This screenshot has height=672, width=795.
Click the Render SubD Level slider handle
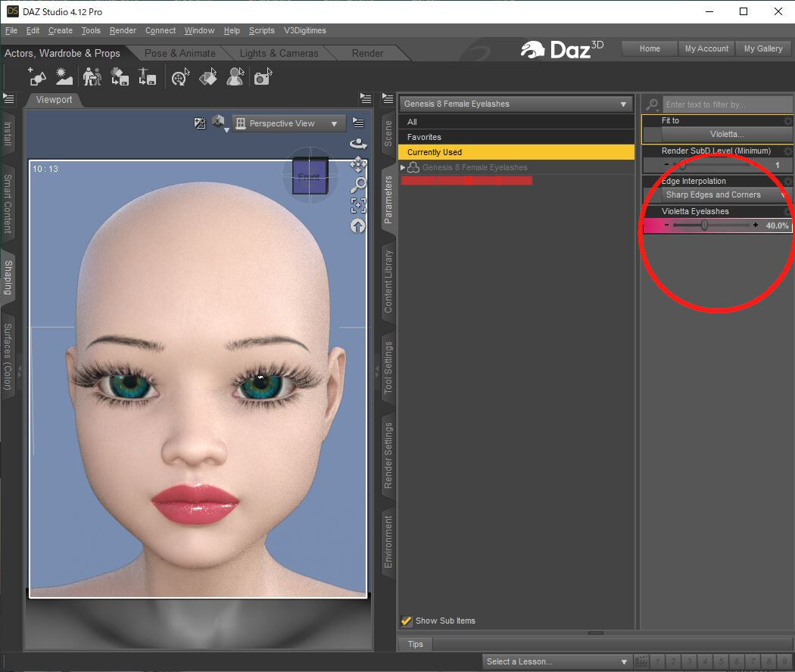coord(682,165)
